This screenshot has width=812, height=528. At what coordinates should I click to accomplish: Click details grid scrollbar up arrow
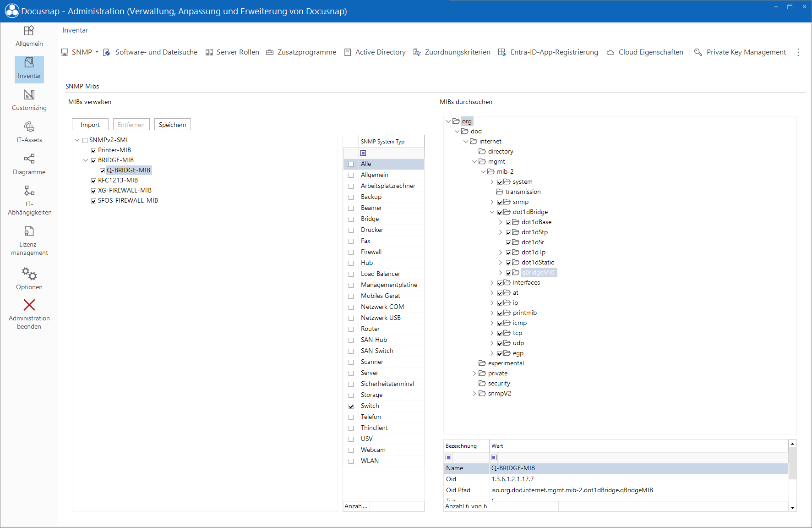point(792,444)
